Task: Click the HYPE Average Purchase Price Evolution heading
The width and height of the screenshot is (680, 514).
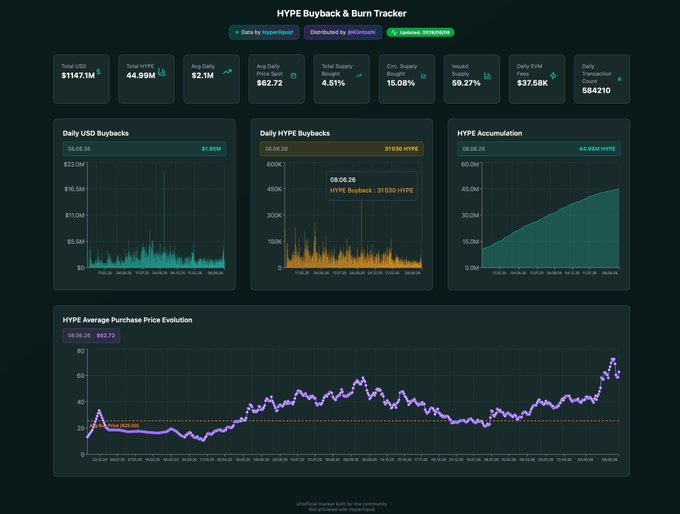Action: 128,320
